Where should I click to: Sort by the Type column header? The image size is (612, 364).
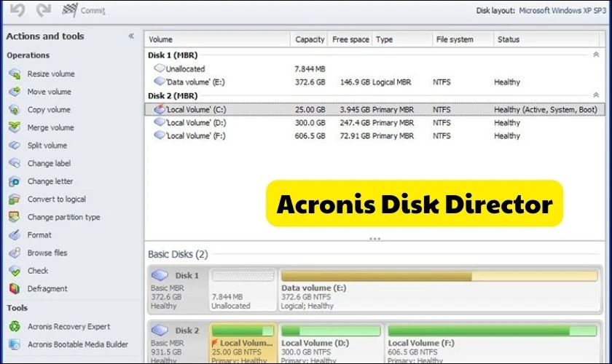coord(402,39)
